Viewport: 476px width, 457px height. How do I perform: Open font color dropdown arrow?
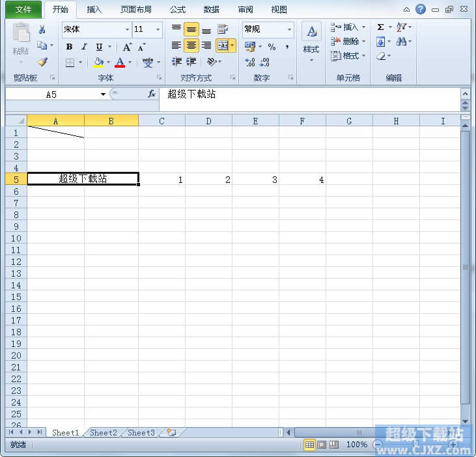click(130, 62)
